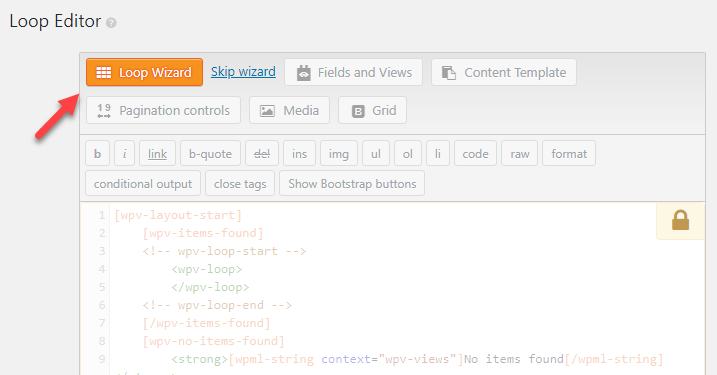Viewport: 717px width, 375px height.
Task: Click the [wpv-items-found] line 2 code
Action: pos(203,233)
